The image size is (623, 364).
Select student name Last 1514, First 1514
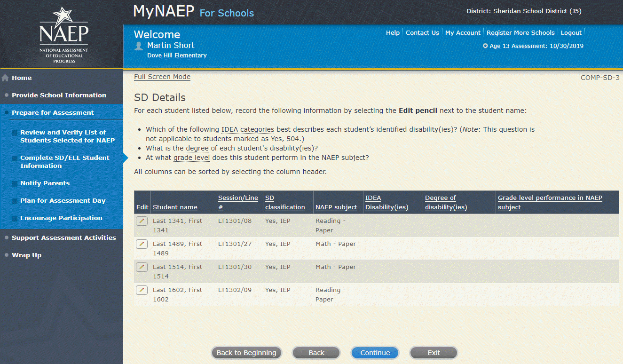point(177,272)
